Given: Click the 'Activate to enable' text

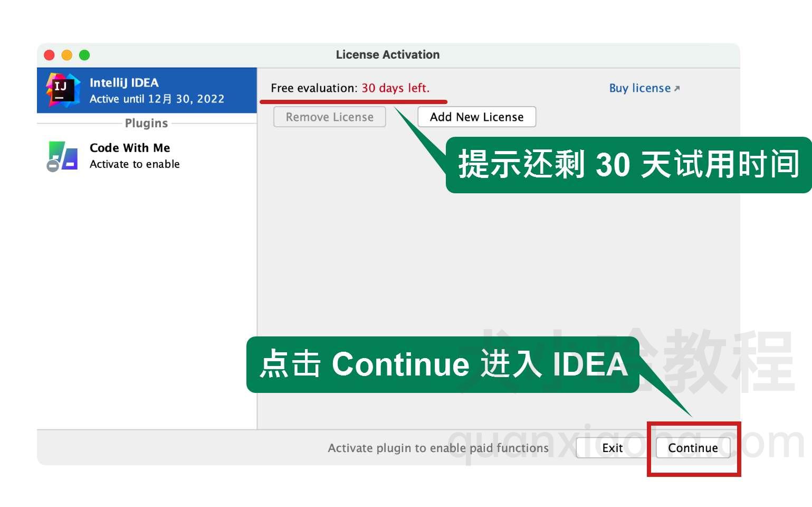Looking at the screenshot, I should click(x=135, y=164).
